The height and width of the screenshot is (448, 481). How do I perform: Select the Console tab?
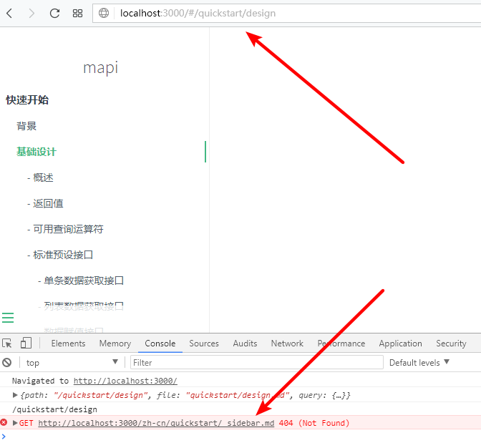pos(160,343)
